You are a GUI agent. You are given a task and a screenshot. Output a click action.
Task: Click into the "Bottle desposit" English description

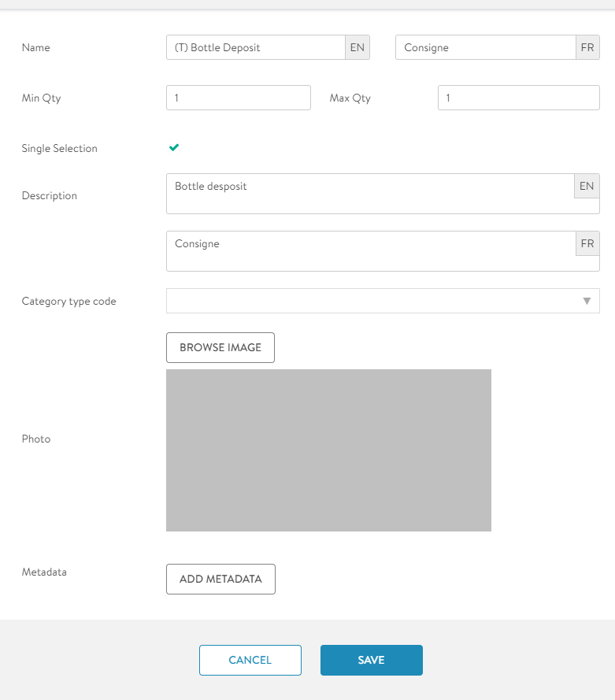[370, 194]
